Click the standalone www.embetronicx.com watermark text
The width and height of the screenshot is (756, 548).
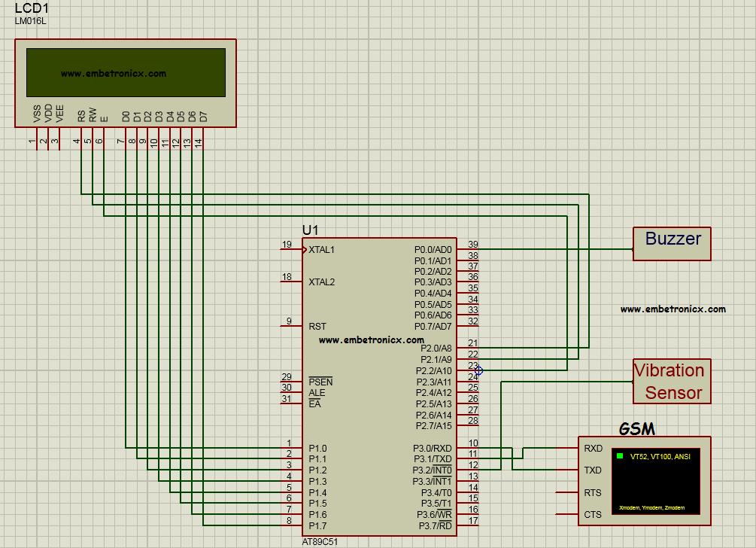click(x=673, y=309)
